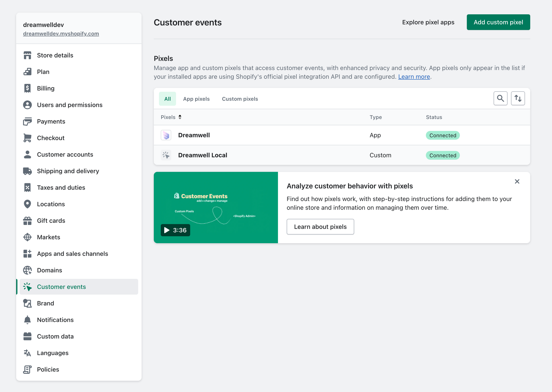
Task: Open search in the pixels list
Action: [500, 98]
